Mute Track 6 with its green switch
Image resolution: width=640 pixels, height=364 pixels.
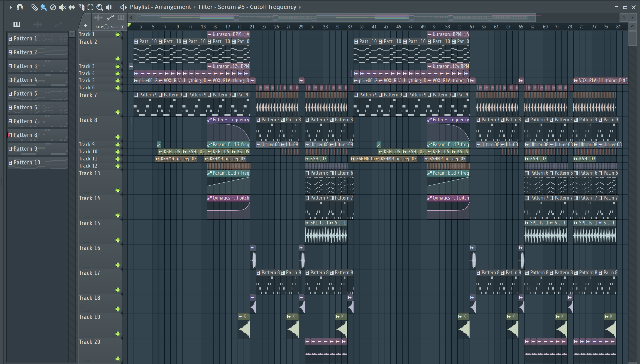(x=118, y=88)
